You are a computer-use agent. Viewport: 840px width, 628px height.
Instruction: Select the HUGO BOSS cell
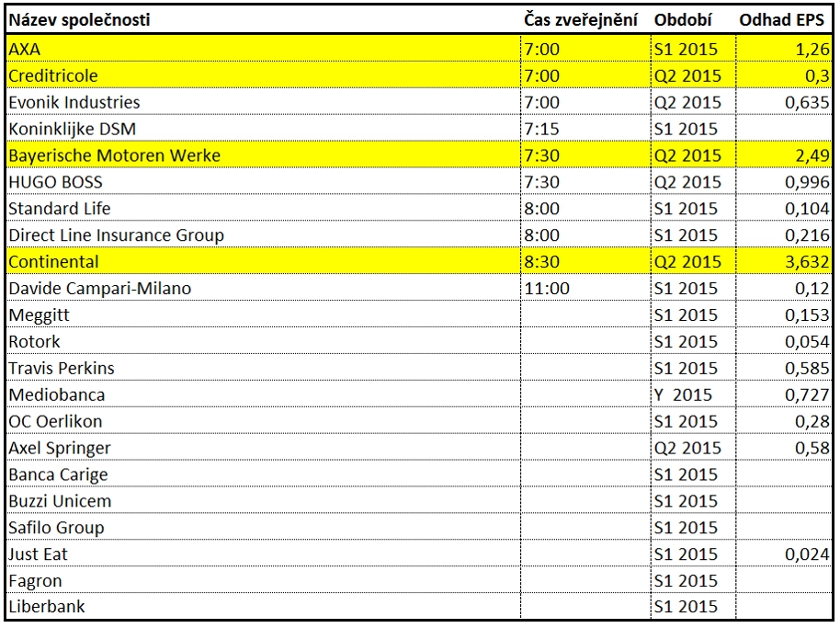coord(264,182)
